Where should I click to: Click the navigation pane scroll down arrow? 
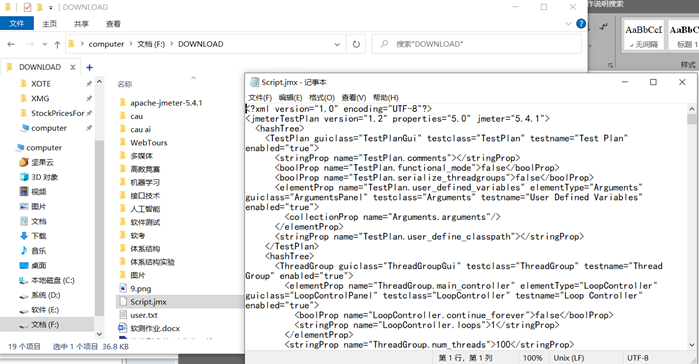pos(99,334)
